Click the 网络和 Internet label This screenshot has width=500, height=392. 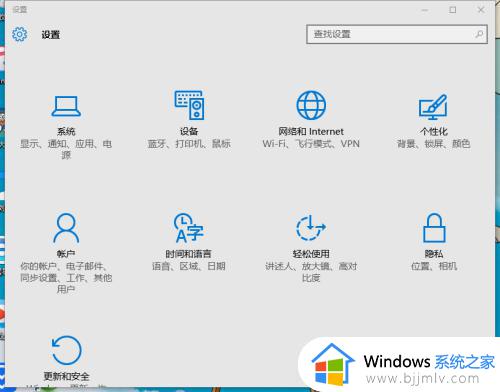click(311, 131)
